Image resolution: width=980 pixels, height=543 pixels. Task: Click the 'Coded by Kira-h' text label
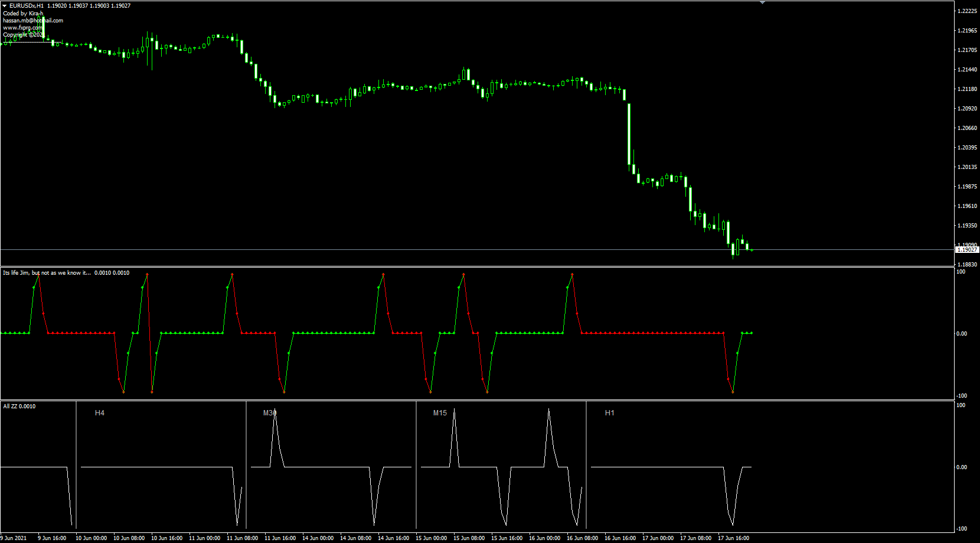coord(23,14)
